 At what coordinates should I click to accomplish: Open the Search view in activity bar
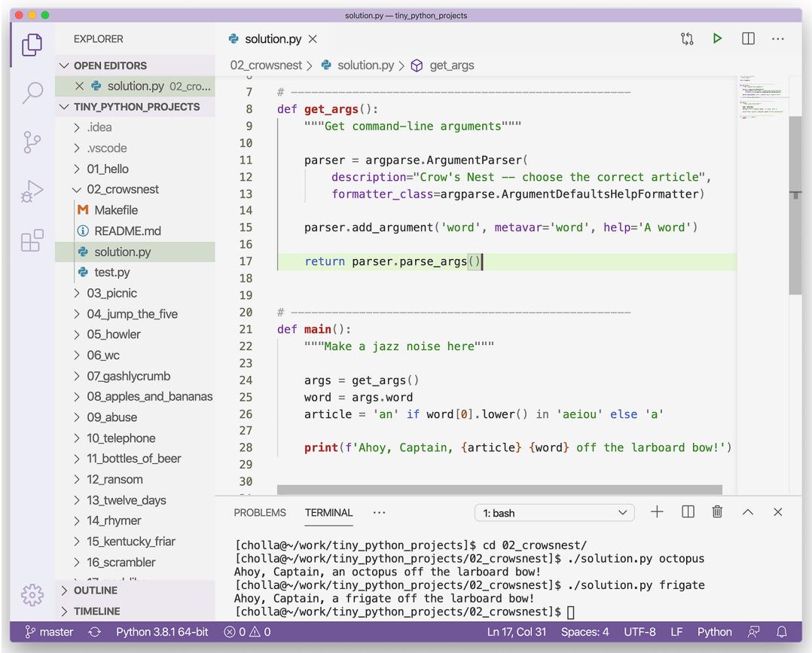pyautogui.click(x=32, y=93)
